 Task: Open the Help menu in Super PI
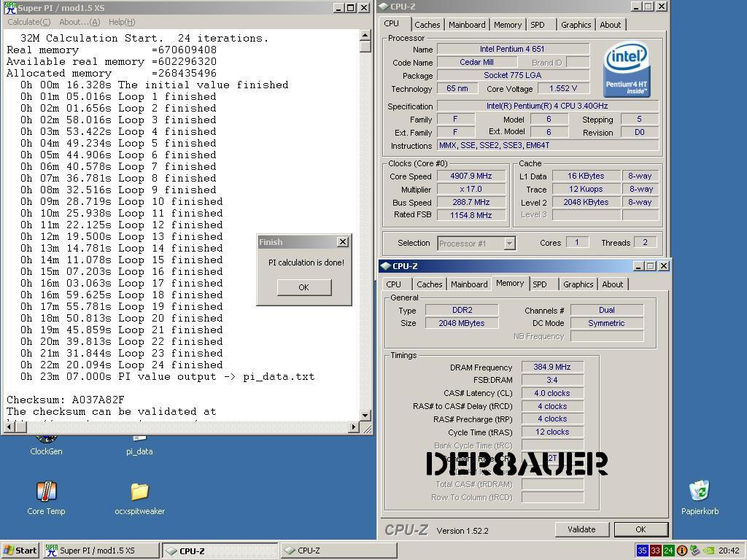(122, 22)
